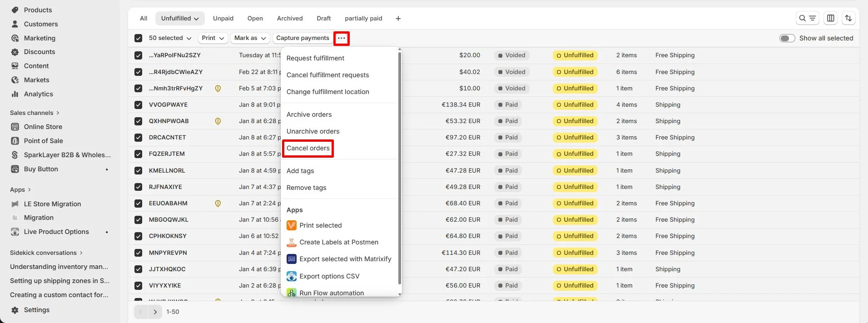Screen dimensions: 868x323
Task: Click the Run Flow automation icon
Action: (292, 293)
